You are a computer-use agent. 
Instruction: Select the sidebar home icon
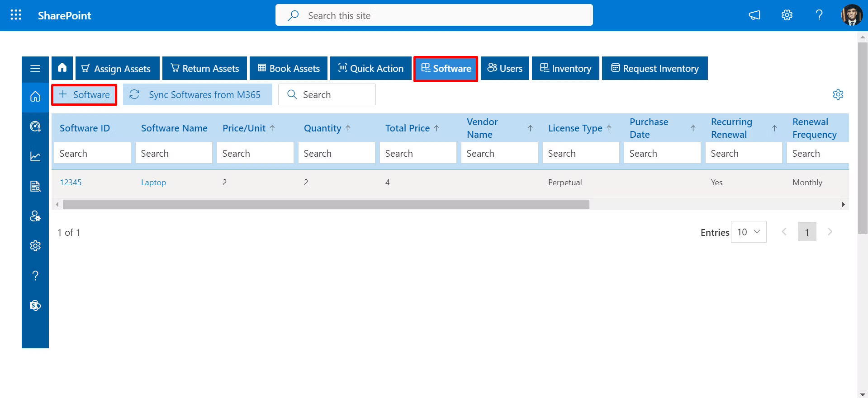(x=35, y=97)
